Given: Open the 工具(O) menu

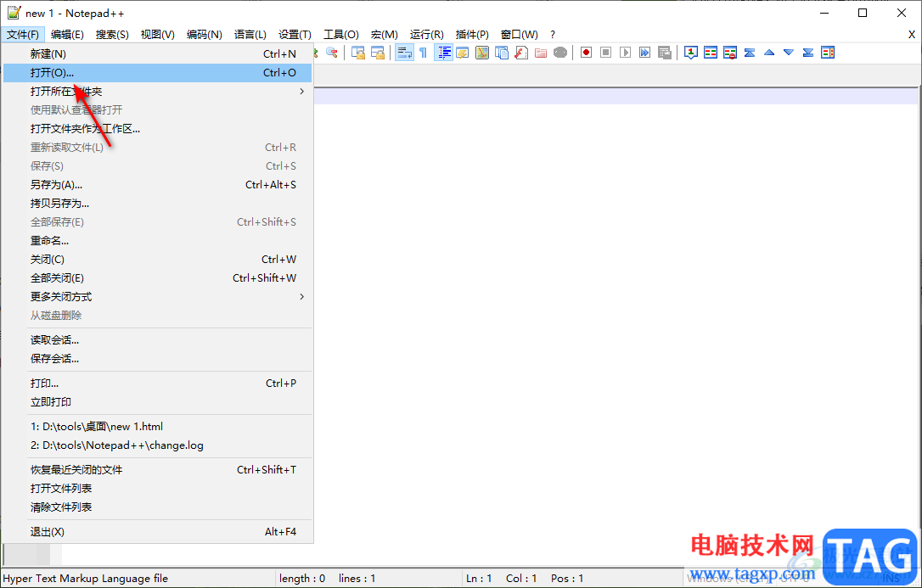Looking at the screenshot, I should [x=341, y=35].
